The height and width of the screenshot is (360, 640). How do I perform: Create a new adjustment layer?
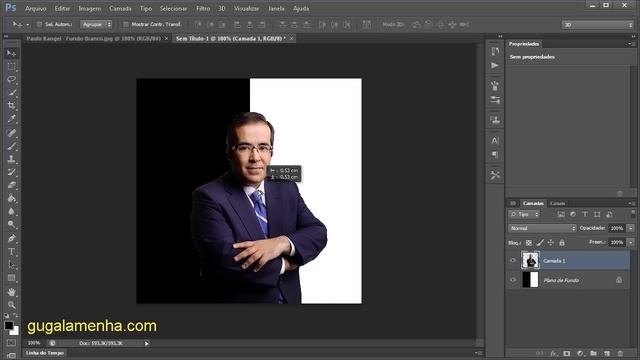(x=580, y=353)
